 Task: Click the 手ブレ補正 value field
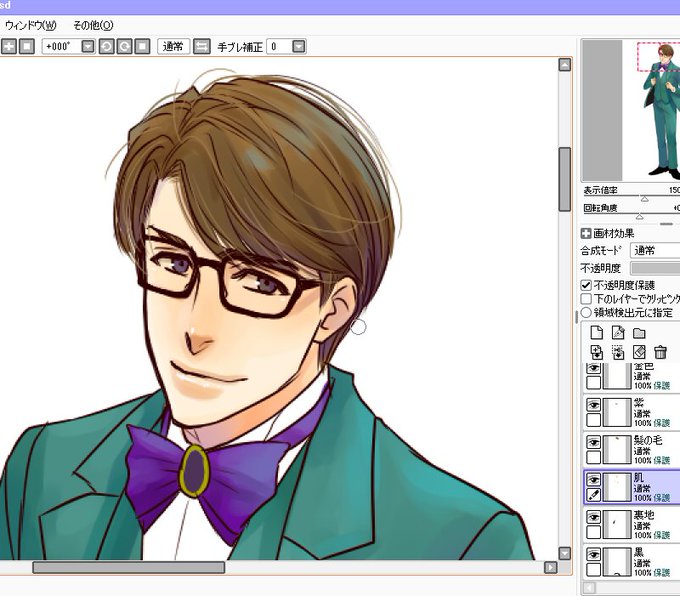(280, 46)
